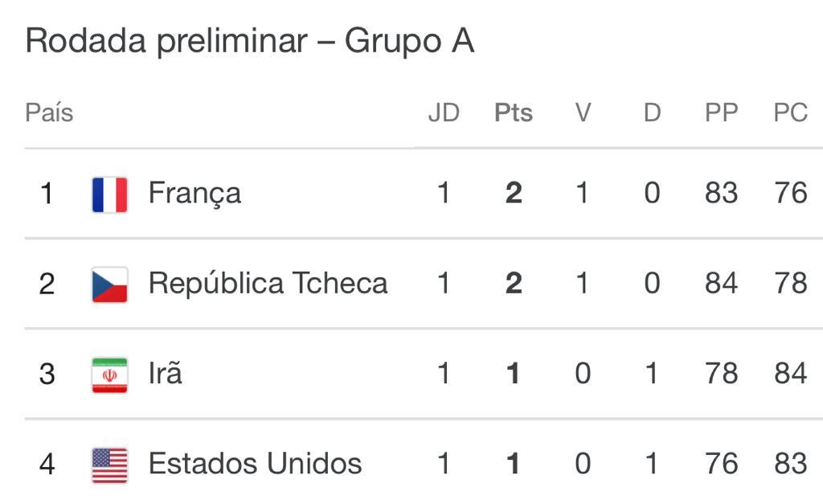Viewport: 823px width, 504px height.
Task: Click the Pts column header
Action: coord(514,113)
